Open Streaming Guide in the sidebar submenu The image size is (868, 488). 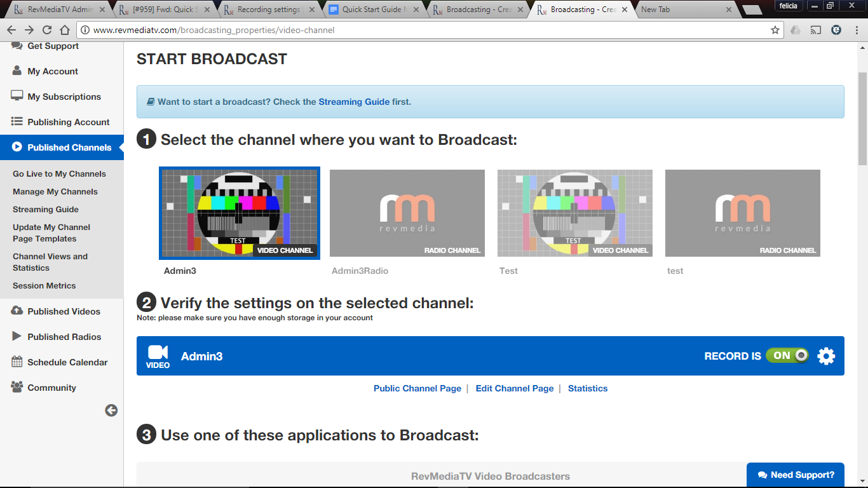[x=46, y=209]
